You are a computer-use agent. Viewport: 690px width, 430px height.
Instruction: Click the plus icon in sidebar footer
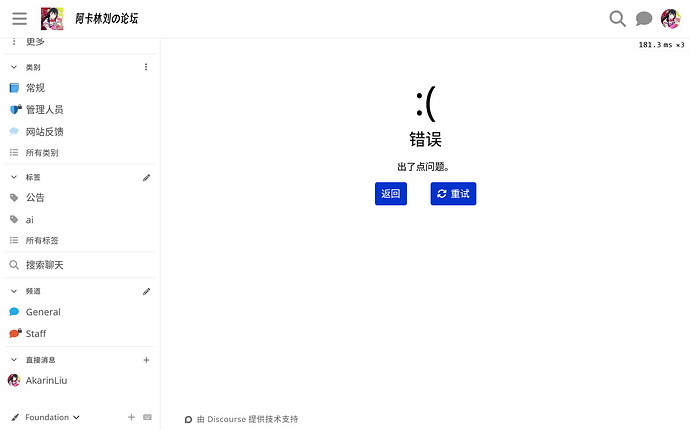point(131,417)
